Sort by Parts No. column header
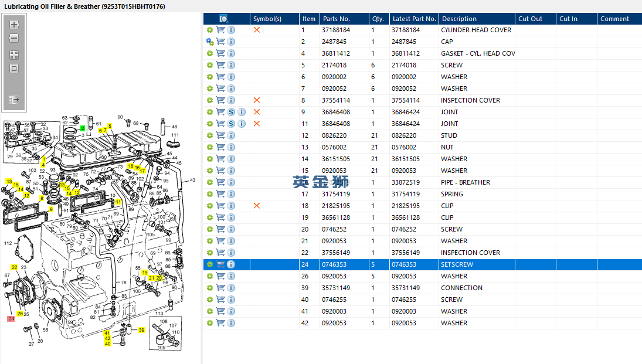The height and width of the screenshot is (364, 642). [344, 19]
